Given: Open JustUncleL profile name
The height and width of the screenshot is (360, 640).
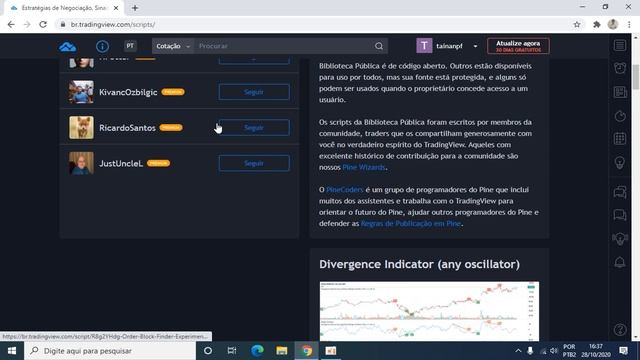Looking at the screenshot, I should [121, 164].
